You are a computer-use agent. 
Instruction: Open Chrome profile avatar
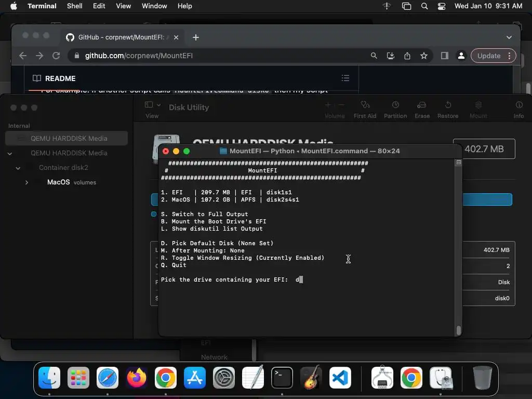461,56
